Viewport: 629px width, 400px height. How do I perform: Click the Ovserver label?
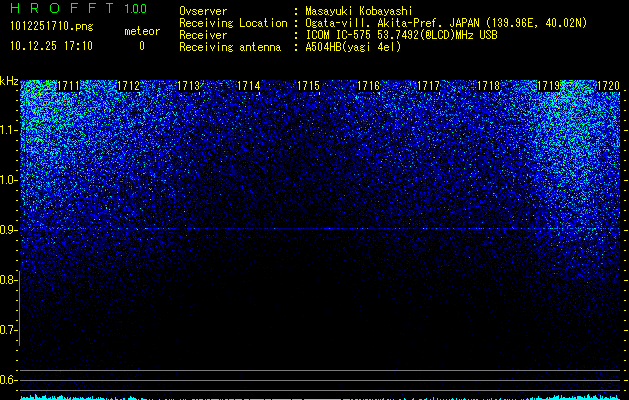click(x=203, y=11)
